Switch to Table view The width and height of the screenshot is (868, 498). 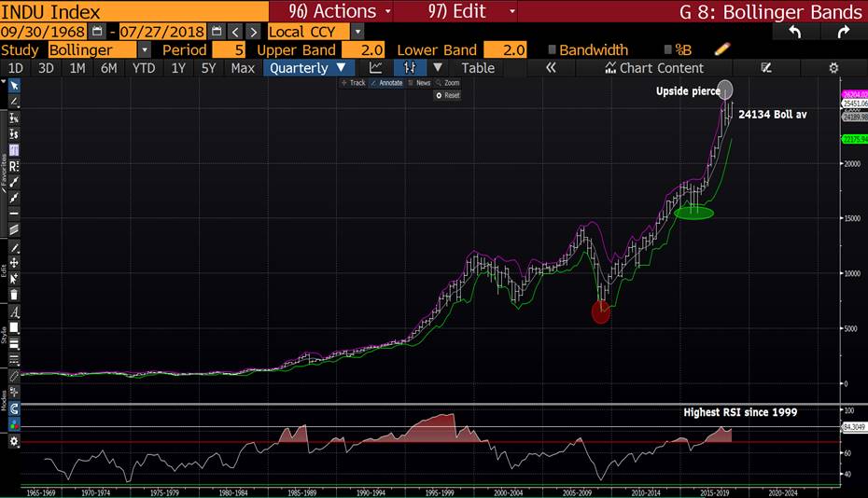[x=478, y=67]
